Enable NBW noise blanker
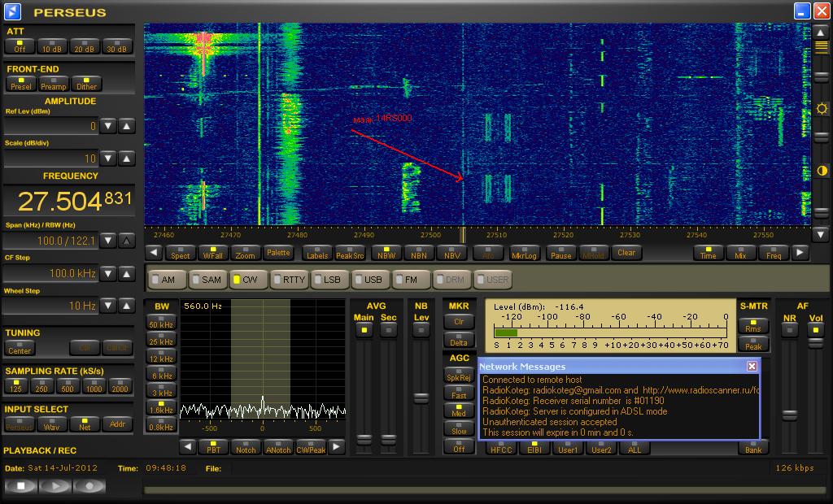The height and width of the screenshot is (504, 833). pyautogui.click(x=386, y=253)
